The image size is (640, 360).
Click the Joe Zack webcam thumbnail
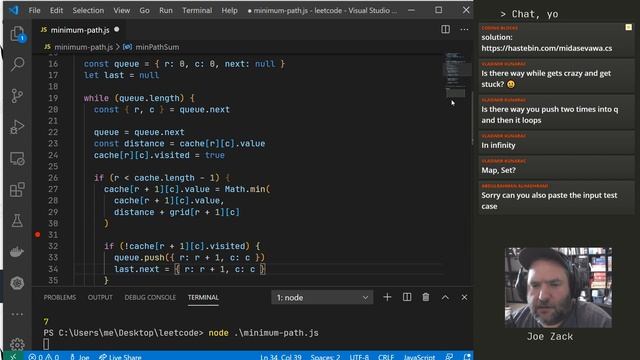[558, 287]
